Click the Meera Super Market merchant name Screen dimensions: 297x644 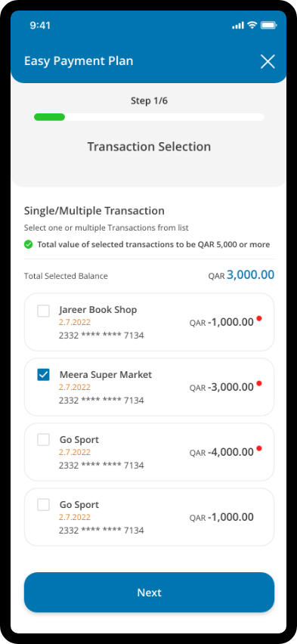tap(106, 375)
